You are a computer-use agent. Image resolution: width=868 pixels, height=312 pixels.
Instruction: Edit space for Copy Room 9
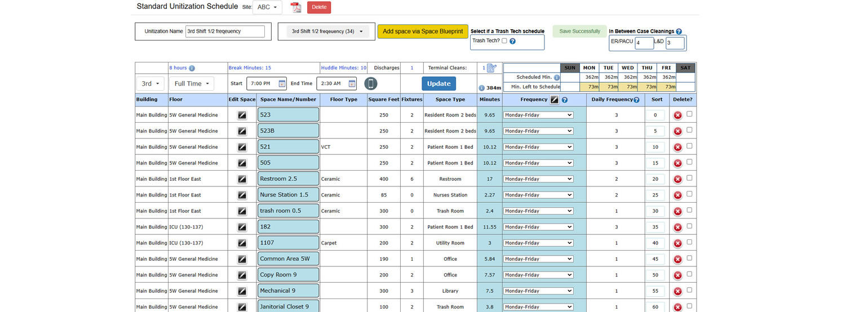242,275
